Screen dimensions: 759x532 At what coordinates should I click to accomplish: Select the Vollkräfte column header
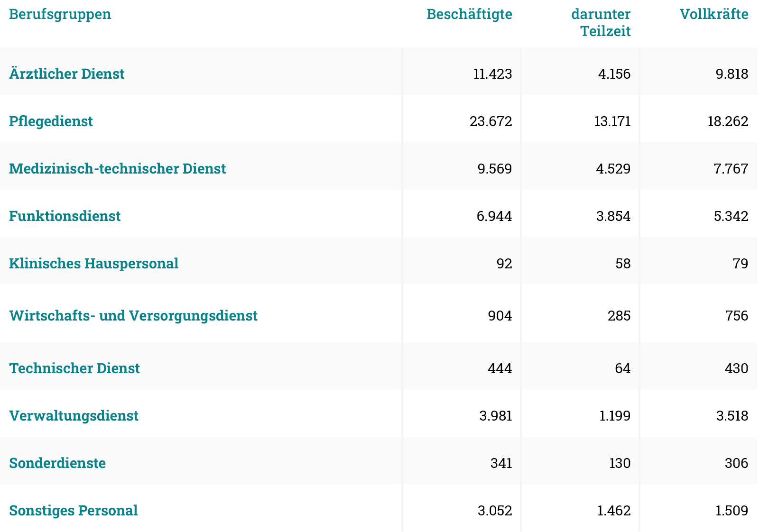[x=714, y=14]
